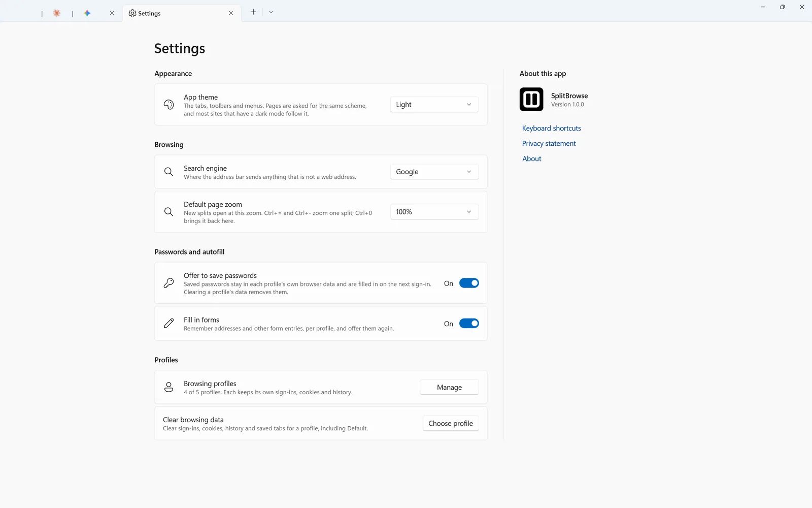Click the SplitBrowse app logo
812x508 pixels.
pyautogui.click(x=531, y=99)
